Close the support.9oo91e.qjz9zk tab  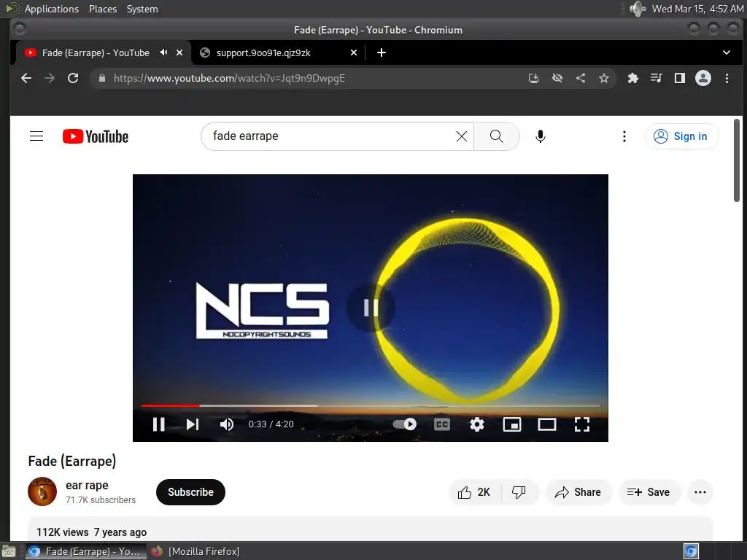point(354,52)
